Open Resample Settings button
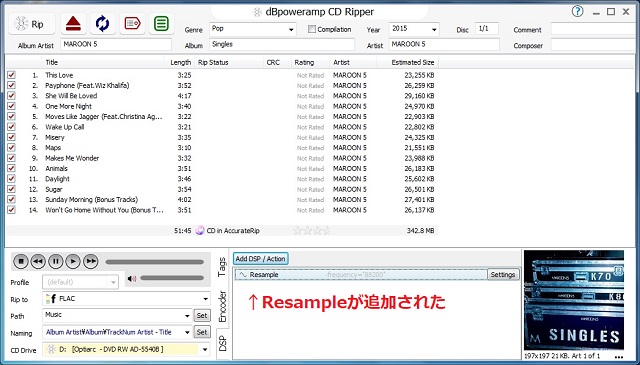 tap(502, 275)
